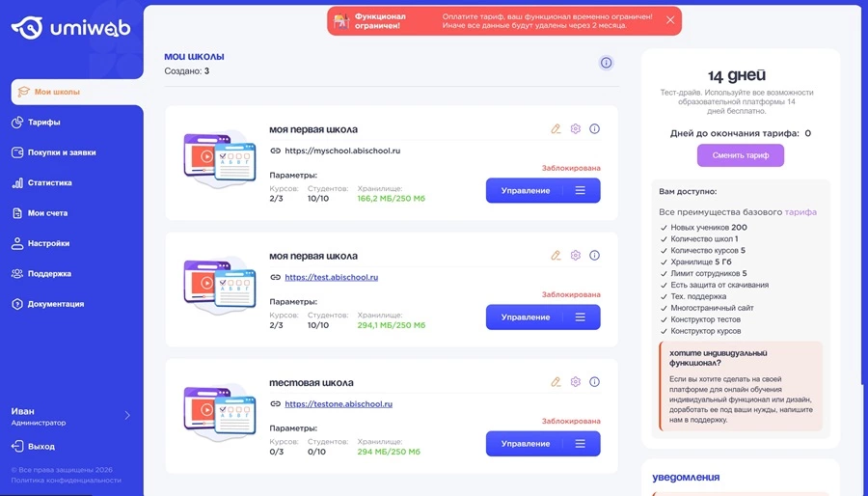Click pencil edit icon on test.abischool.ru card

(x=556, y=256)
